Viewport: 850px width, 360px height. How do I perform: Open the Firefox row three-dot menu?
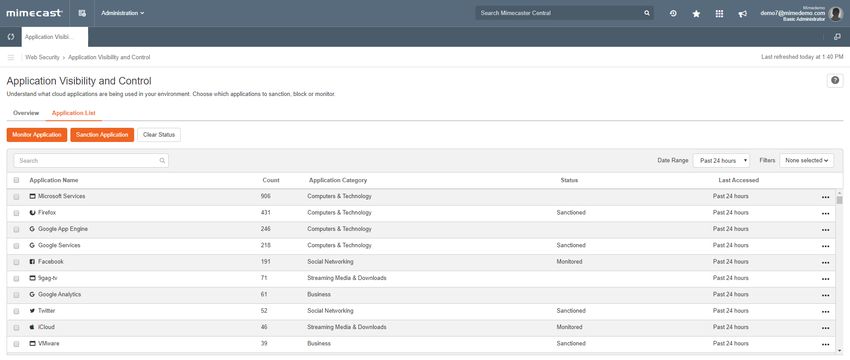pyautogui.click(x=825, y=214)
